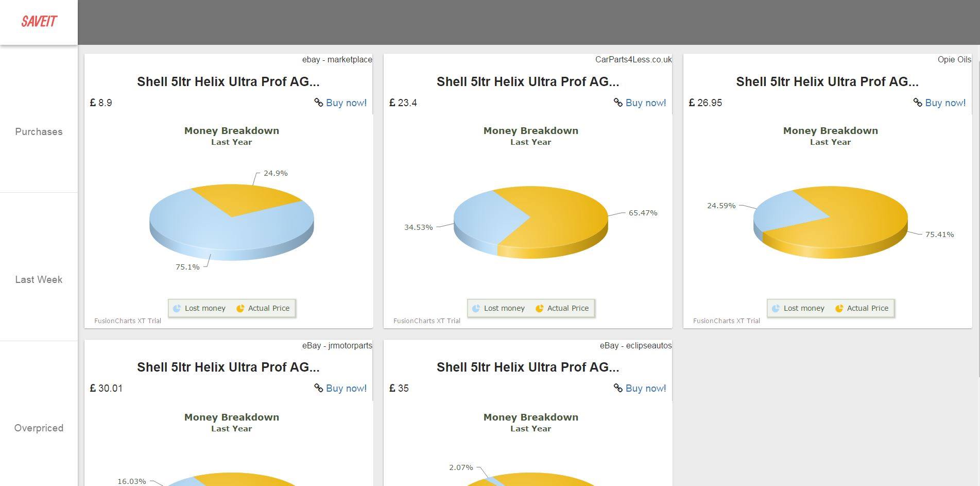Image resolution: width=980 pixels, height=486 pixels.
Task: Click the 34.53% chart label
Action: click(x=418, y=227)
